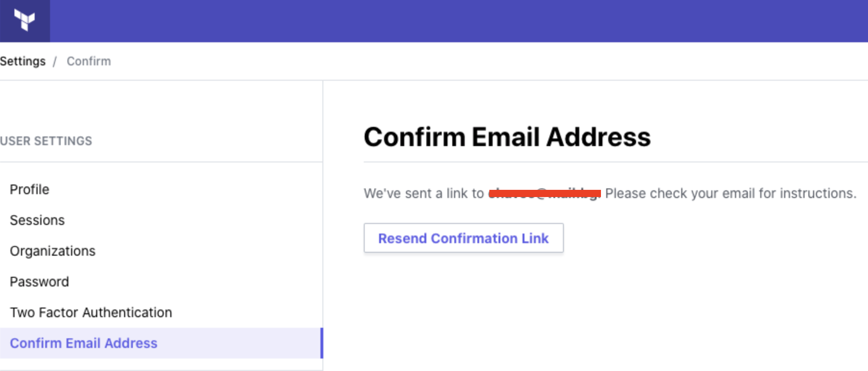Open the Profile settings page
This screenshot has height=371, width=868.
29,189
